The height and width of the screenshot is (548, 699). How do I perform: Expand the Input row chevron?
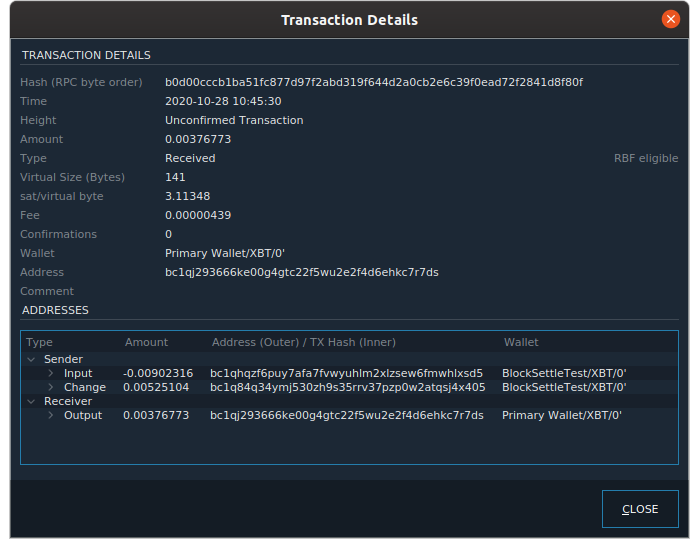coord(51,373)
